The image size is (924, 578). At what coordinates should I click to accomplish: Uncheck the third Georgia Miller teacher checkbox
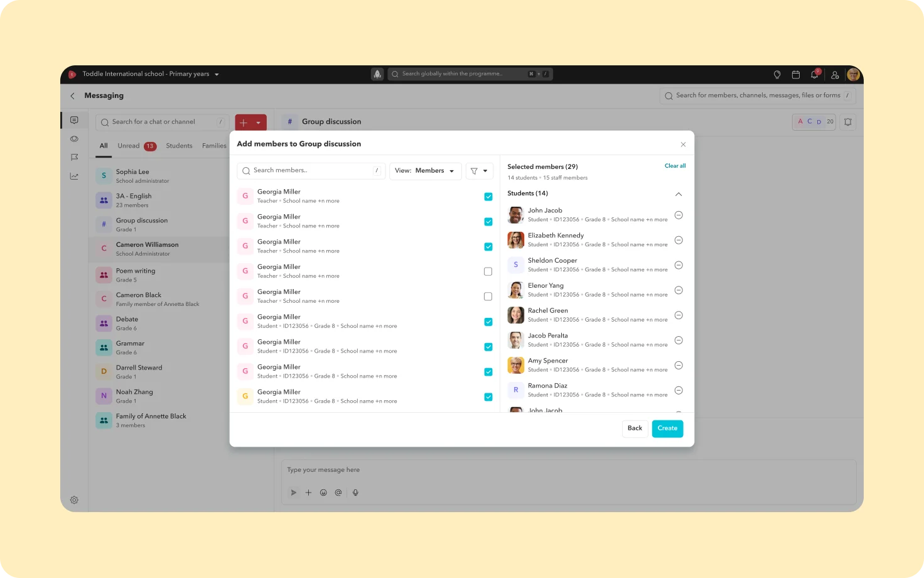[488, 247]
